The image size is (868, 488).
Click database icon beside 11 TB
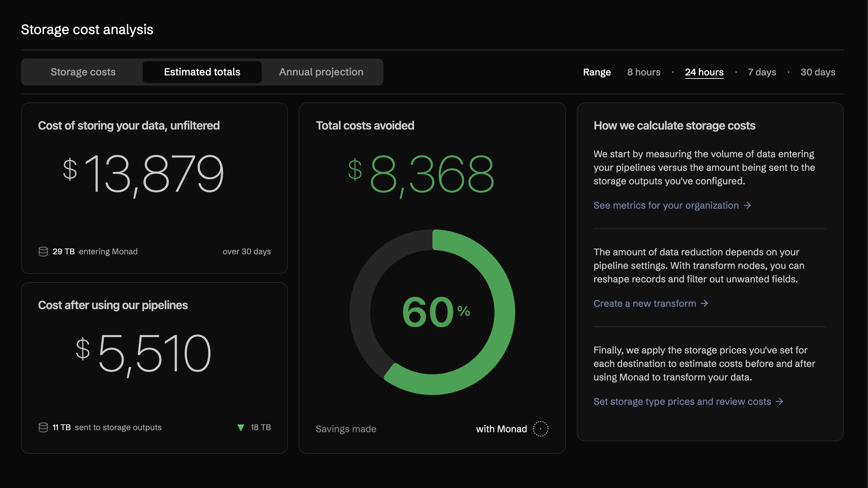[43, 427]
